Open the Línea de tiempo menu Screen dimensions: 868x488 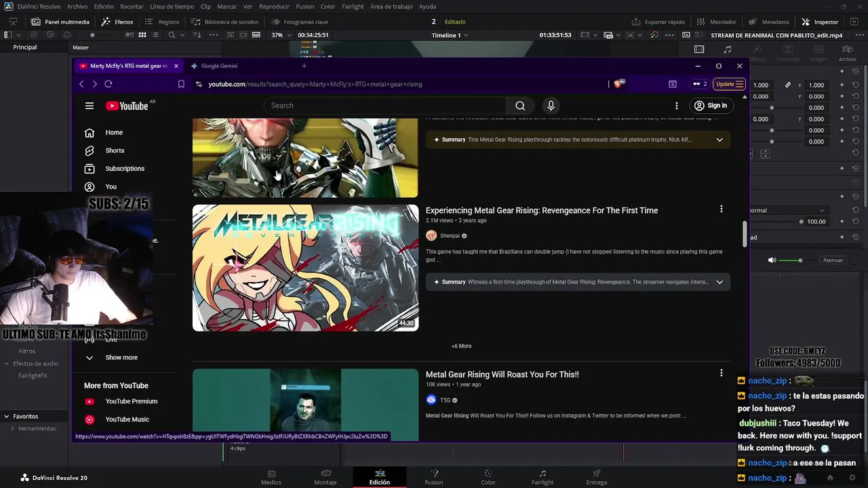pos(172,6)
